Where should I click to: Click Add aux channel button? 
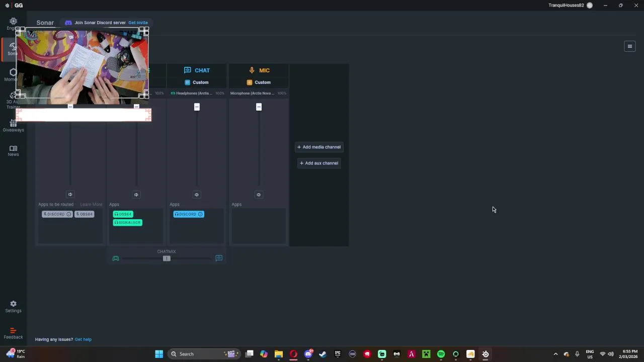[319, 163]
